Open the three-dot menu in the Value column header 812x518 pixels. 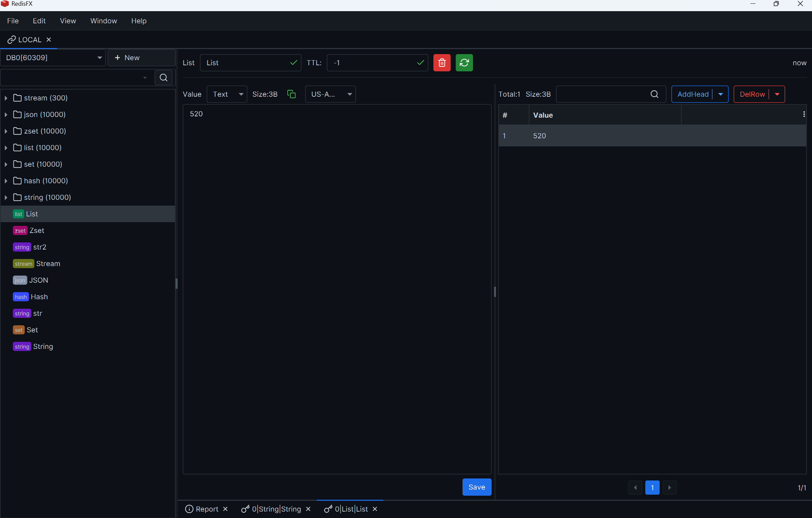[x=804, y=114]
